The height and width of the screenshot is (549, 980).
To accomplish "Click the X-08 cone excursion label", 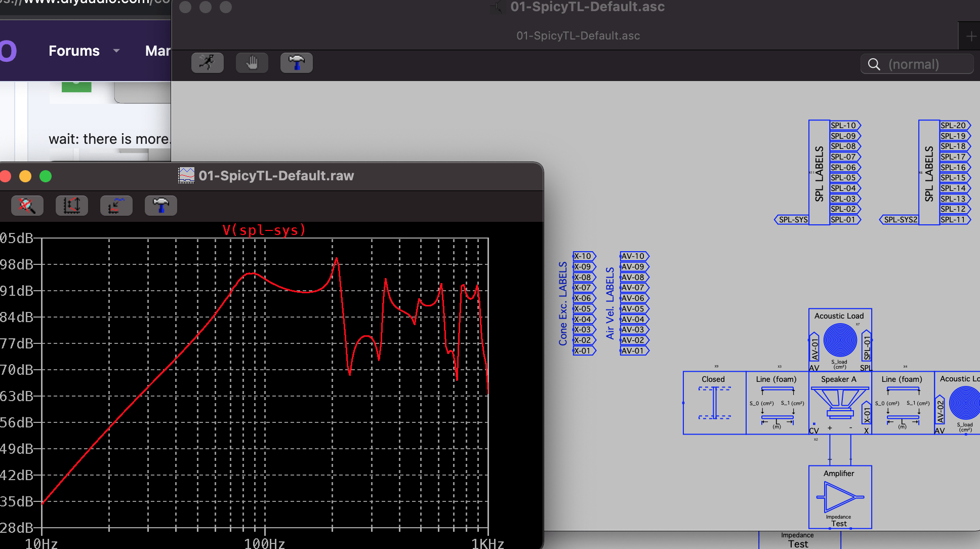I will 584,278.
